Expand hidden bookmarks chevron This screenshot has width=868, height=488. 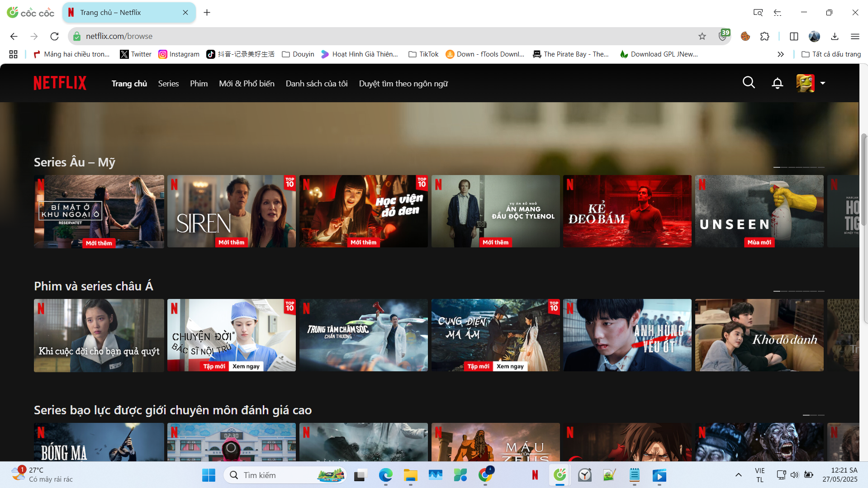pyautogui.click(x=781, y=54)
